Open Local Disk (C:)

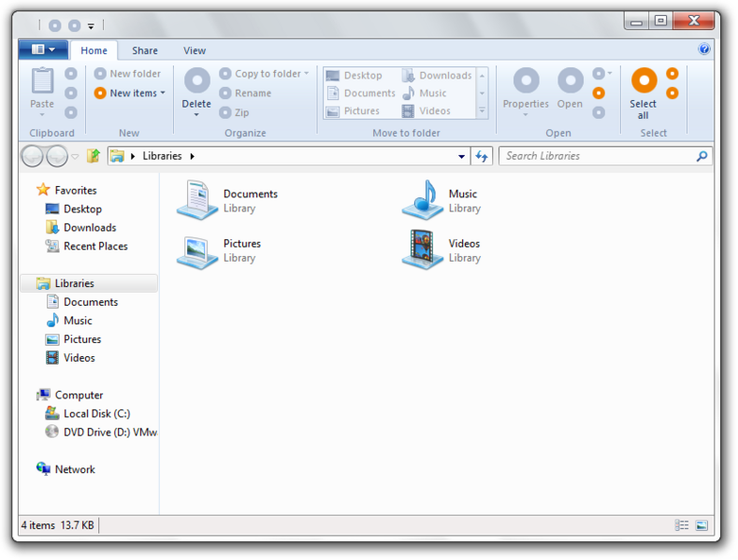pyautogui.click(x=88, y=413)
